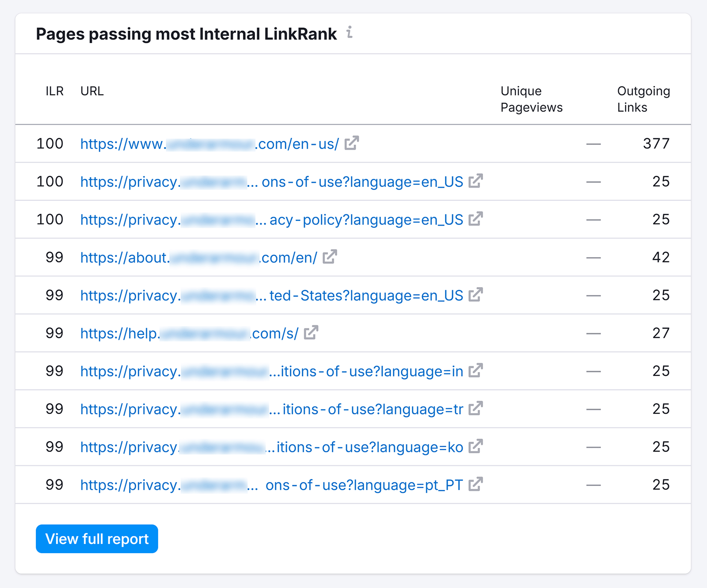Open language=ko page via its external link icon
The image size is (707, 588).
475,447
